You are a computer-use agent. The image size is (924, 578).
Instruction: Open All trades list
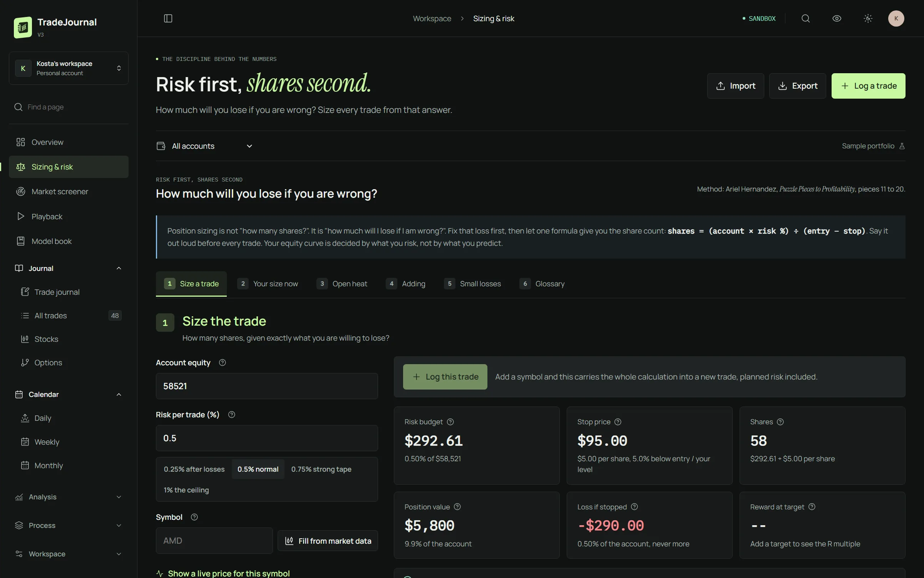[x=71, y=316]
